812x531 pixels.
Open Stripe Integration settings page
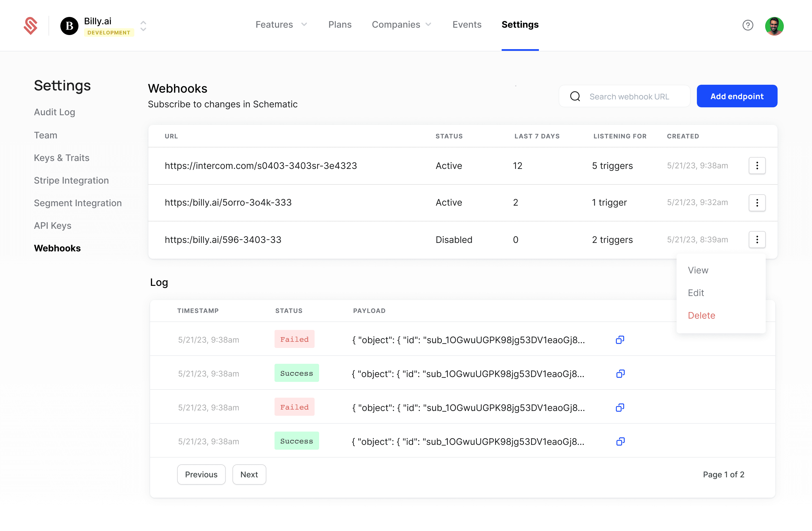point(71,180)
